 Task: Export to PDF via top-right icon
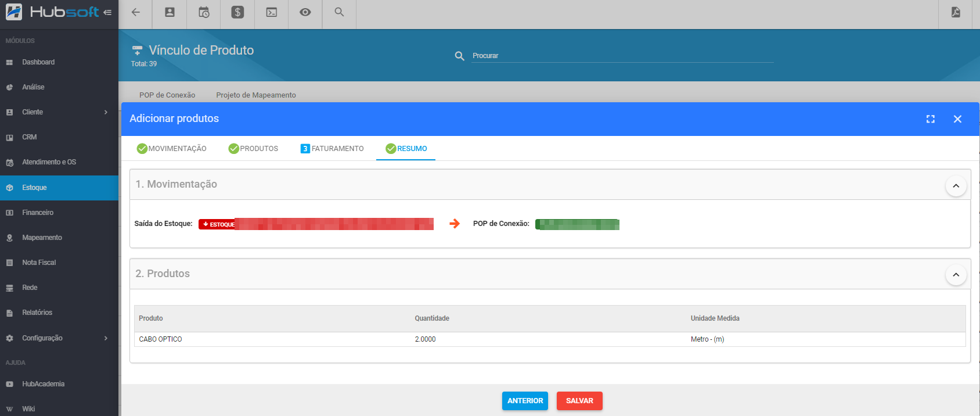click(x=956, y=12)
